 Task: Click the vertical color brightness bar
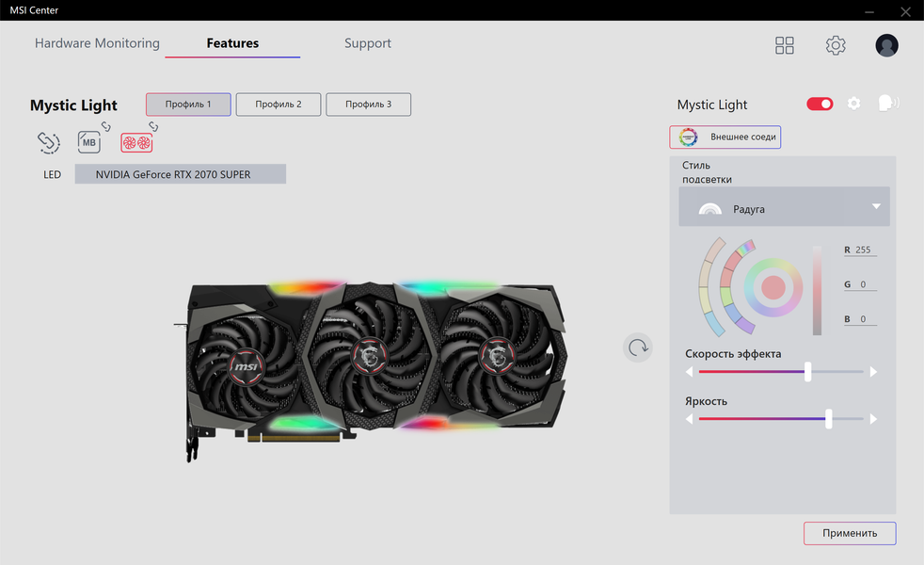click(818, 290)
